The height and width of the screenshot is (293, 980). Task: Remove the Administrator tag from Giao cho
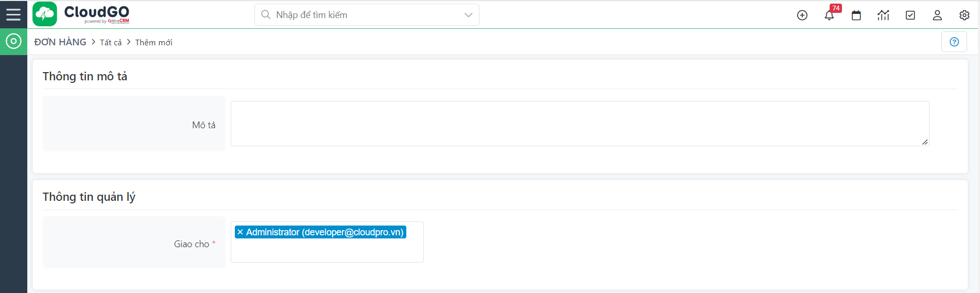[240, 232]
